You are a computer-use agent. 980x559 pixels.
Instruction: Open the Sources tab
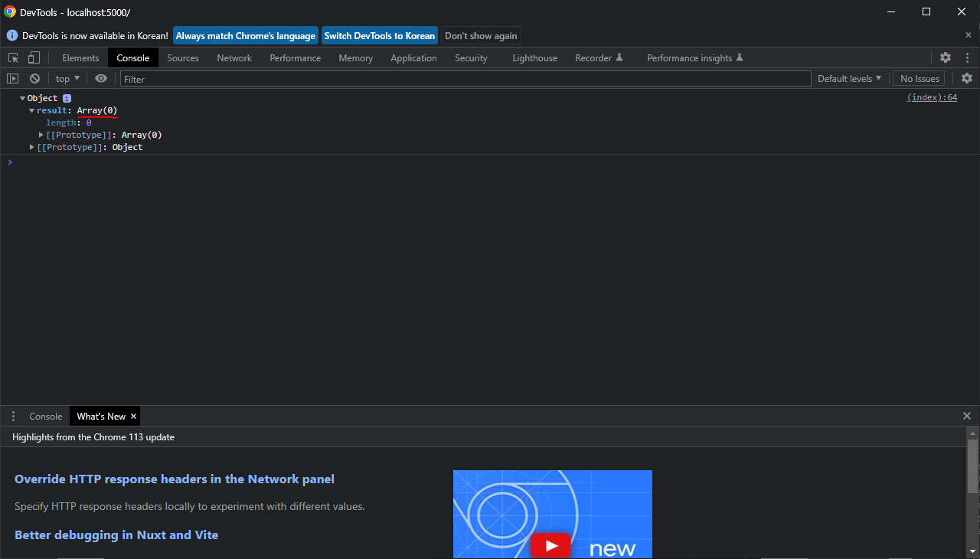183,58
